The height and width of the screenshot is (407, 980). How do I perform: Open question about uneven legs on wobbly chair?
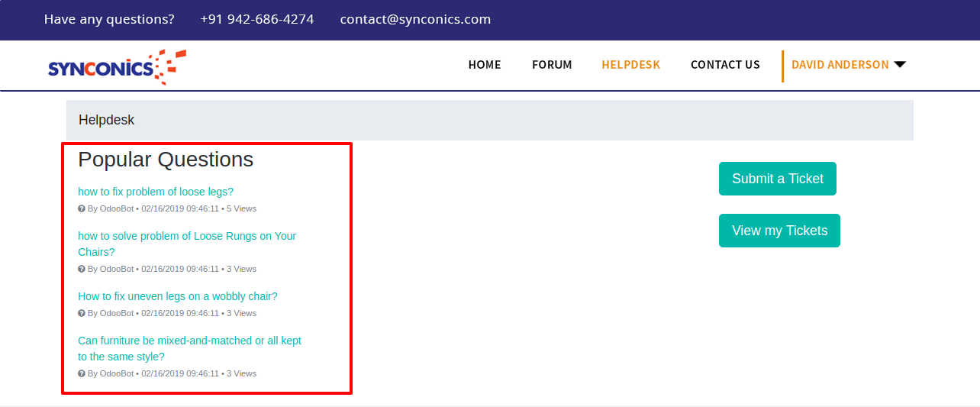tap(178, 296)
